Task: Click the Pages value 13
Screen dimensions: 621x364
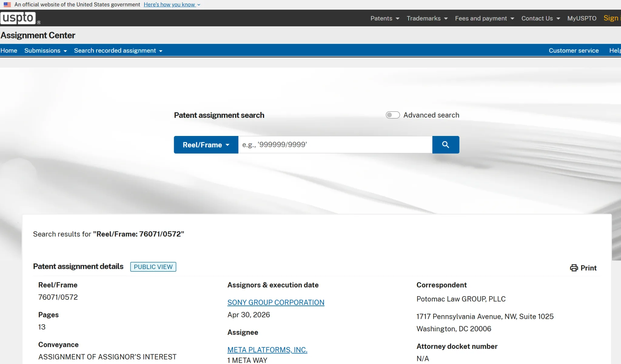Action: 42,327
